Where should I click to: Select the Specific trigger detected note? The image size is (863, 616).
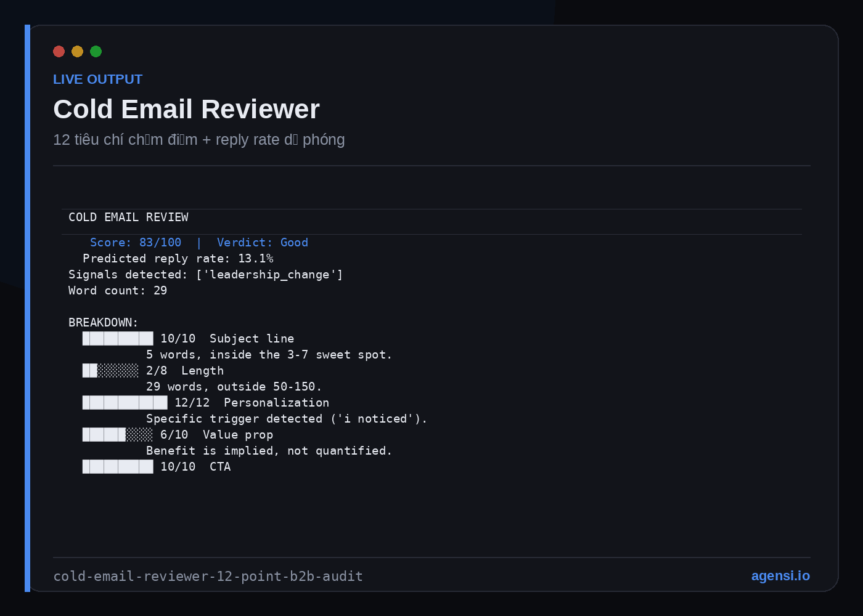click(287, 419)
